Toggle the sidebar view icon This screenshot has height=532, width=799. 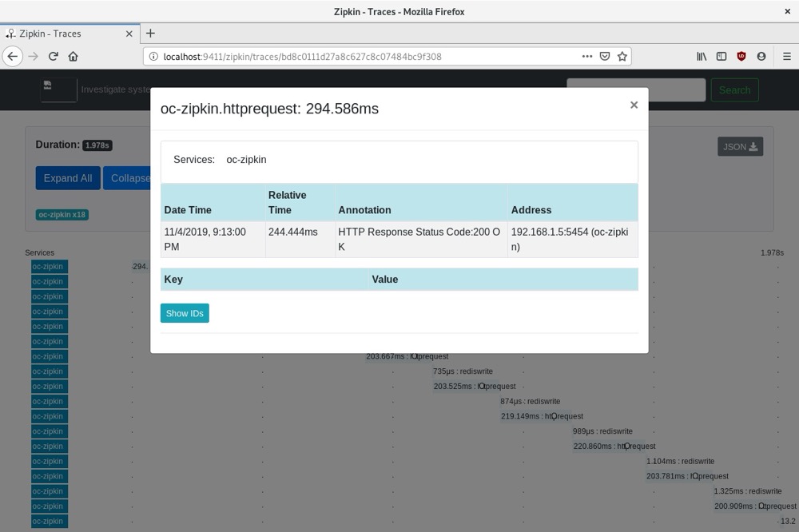click(721, 57)
